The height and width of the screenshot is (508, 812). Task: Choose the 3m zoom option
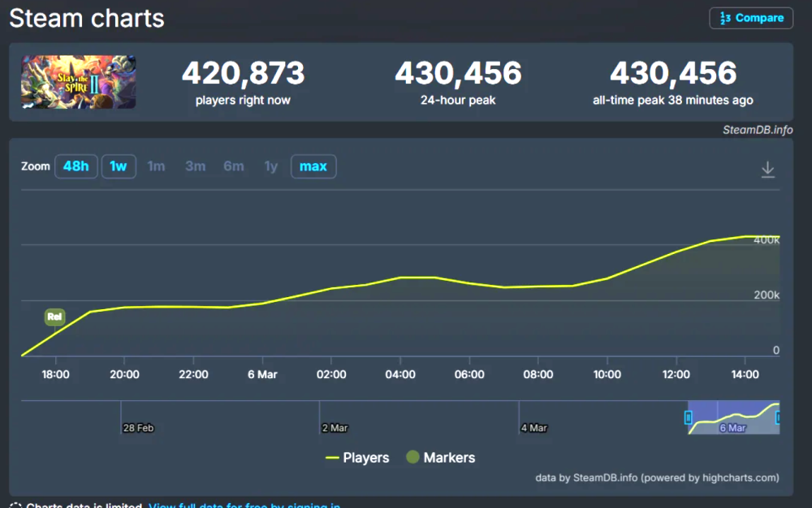(195, 166)
